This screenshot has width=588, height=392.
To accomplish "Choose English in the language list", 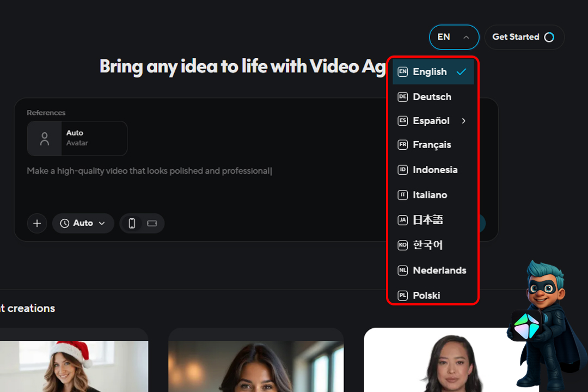I will (x=430, y=72).
